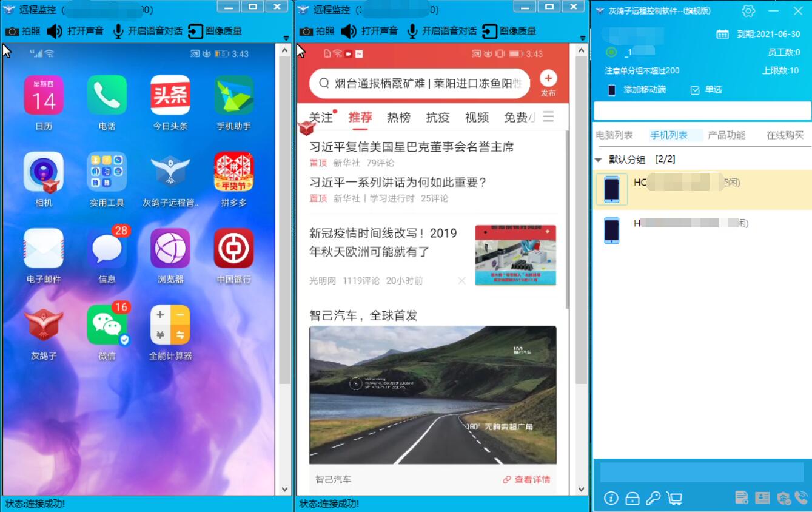Launch the Pinduoduo app icon
The height and width of the screenshot is (512, 812).
coord(233,172)
